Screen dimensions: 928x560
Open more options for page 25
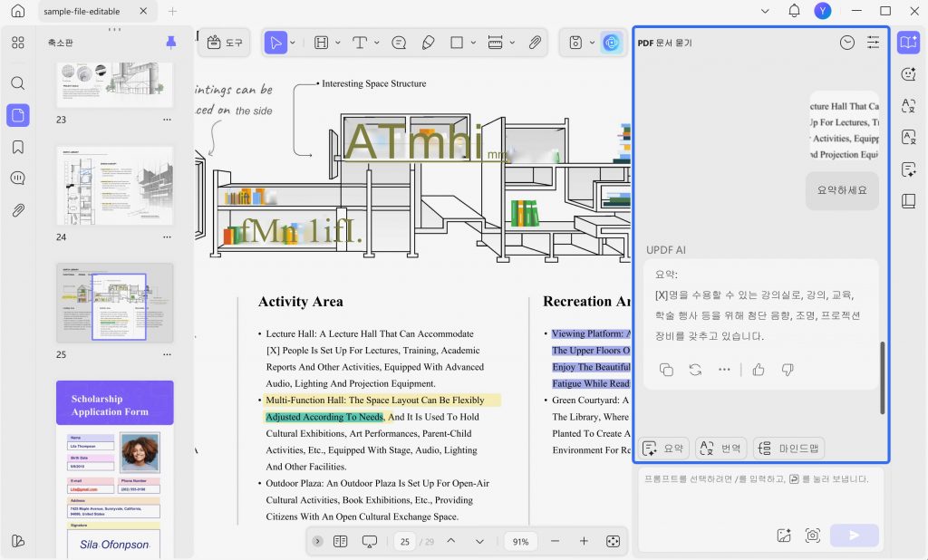point(167,354)
